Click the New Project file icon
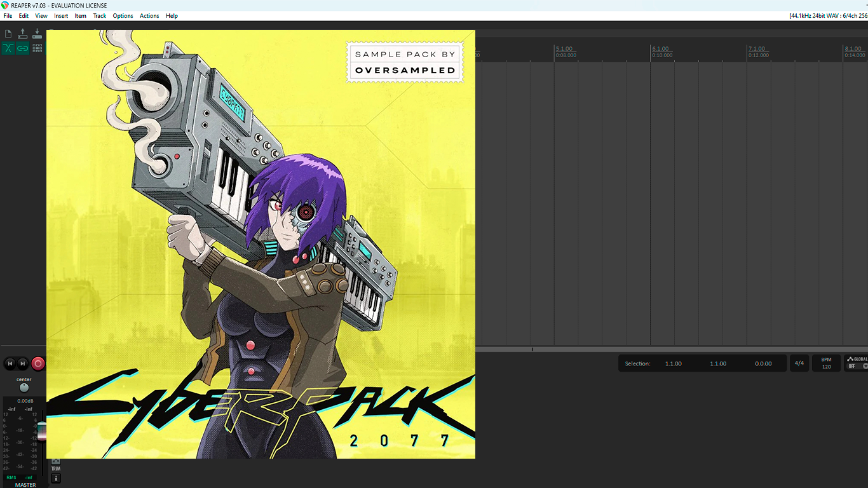868x488 pixels. (8, 34)
